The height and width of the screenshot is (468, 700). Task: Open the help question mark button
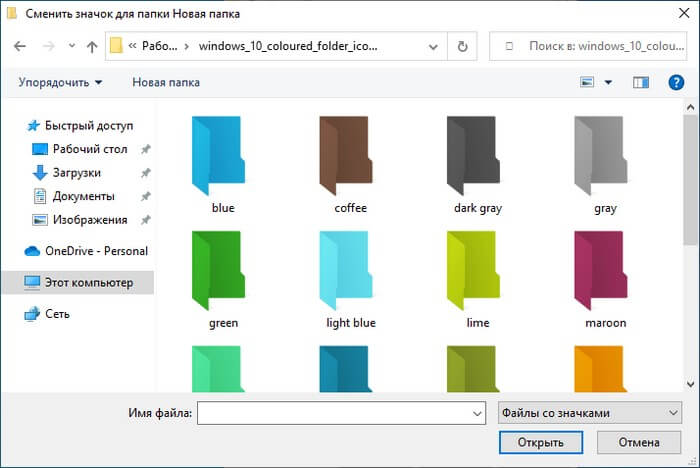(676, 83)
